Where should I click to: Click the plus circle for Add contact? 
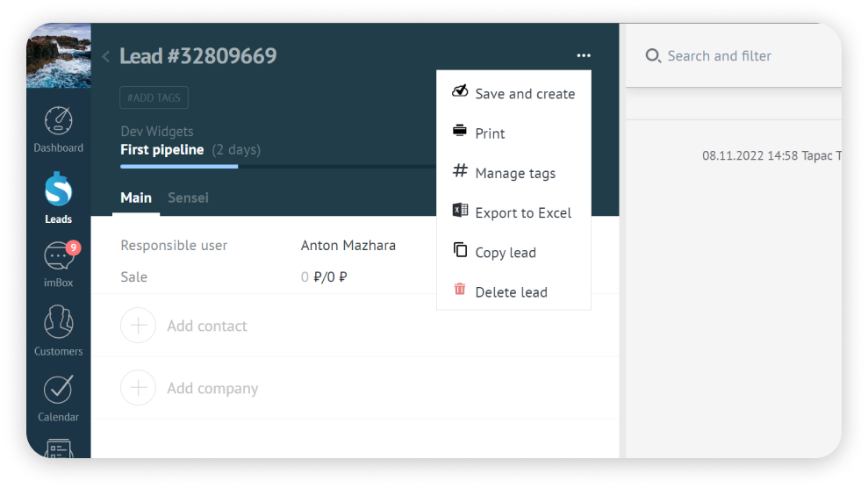pos(139,326)
